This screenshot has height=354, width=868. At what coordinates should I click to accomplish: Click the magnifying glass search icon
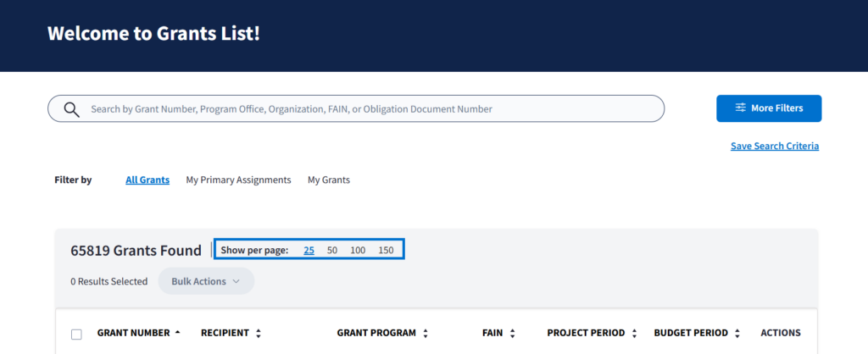point(72,109)
